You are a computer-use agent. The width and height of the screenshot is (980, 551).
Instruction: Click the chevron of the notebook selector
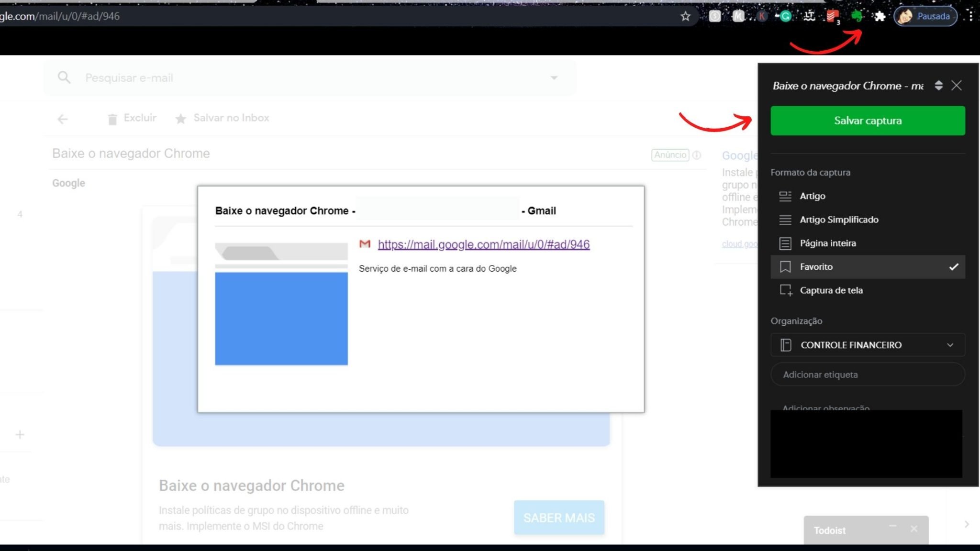click(x=950, y=345)
